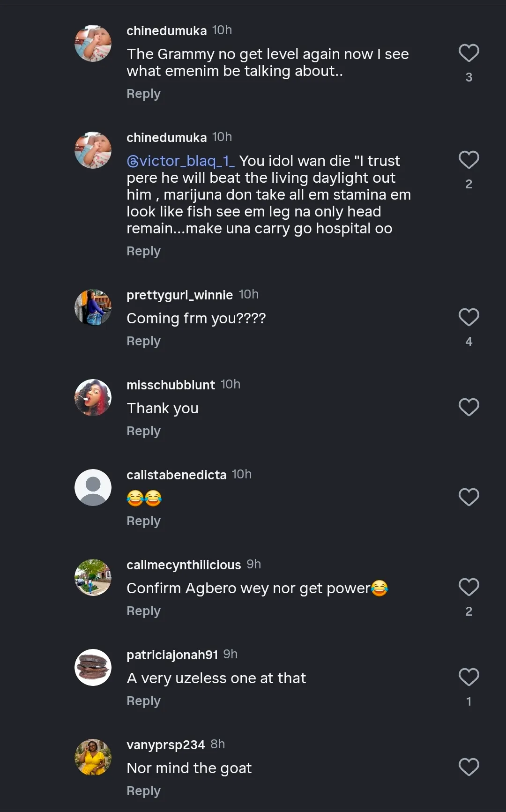The width and height of the screenshot is (506, 812).
Task: Reply to misschubblunt's "Thank you" comment
Action: point(143,431)
